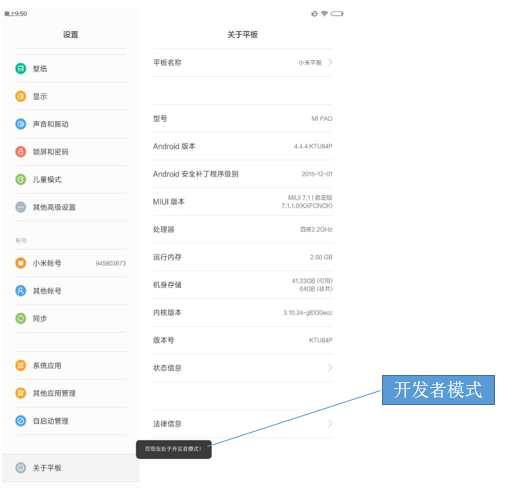
Task: Tap the 儿童模式 child mode icon
Action: point(21,179)
